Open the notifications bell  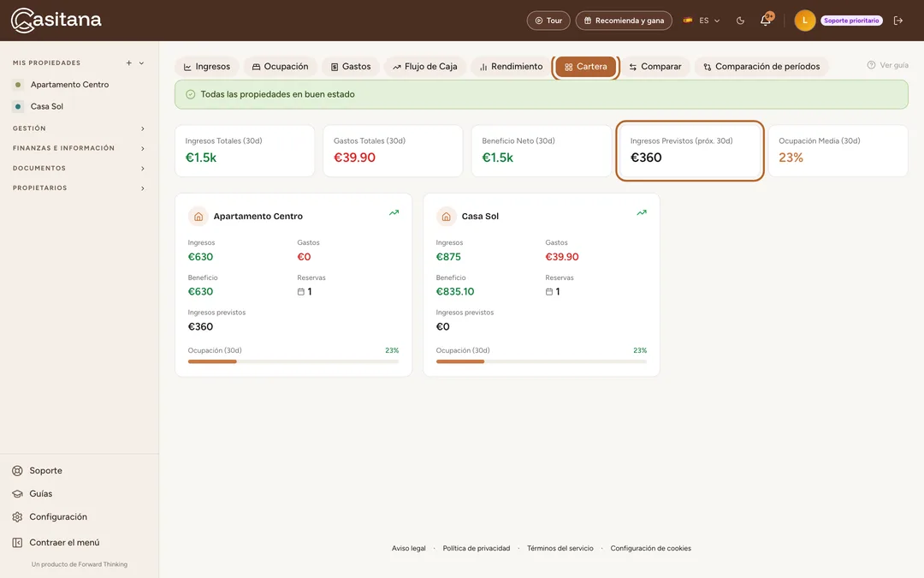click(766, 20)
